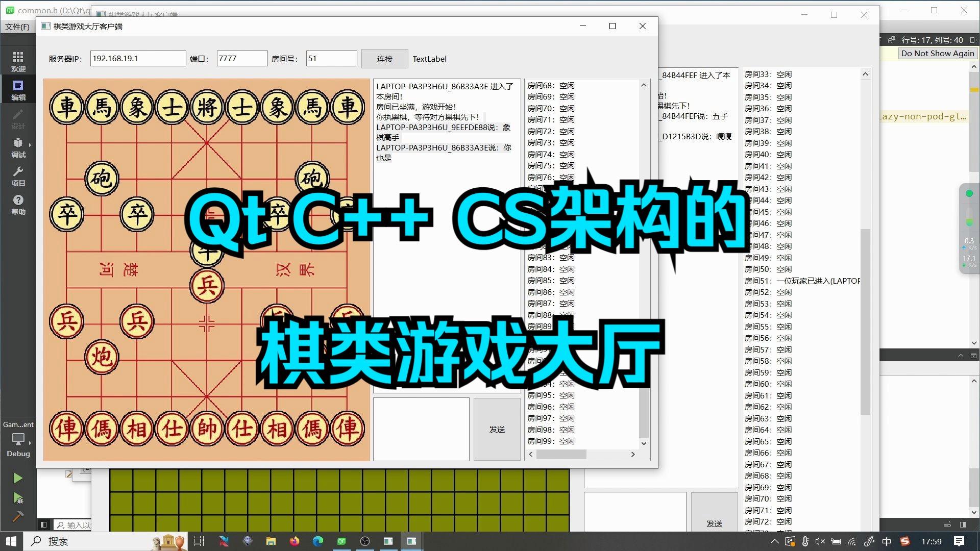Click line and column indicator 行号: 17
This screenshot has height=551, width=980.
point(932,40)
